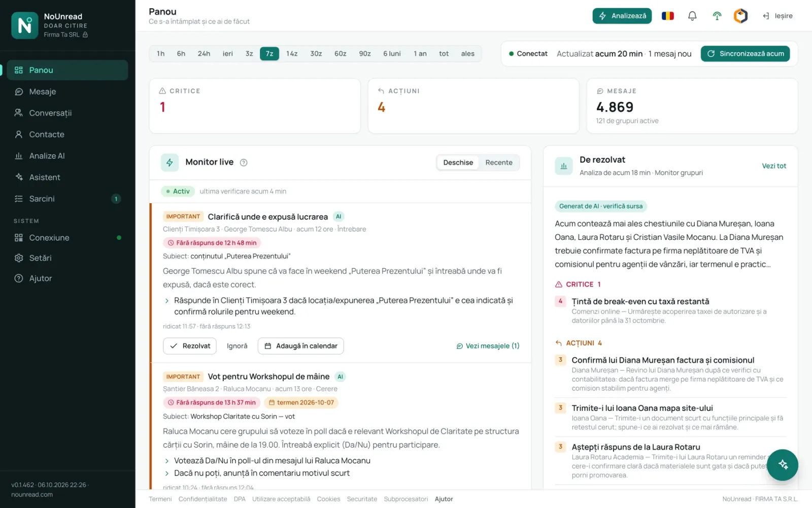
Task: Open Setări settings page
Action: click(67, 258)
